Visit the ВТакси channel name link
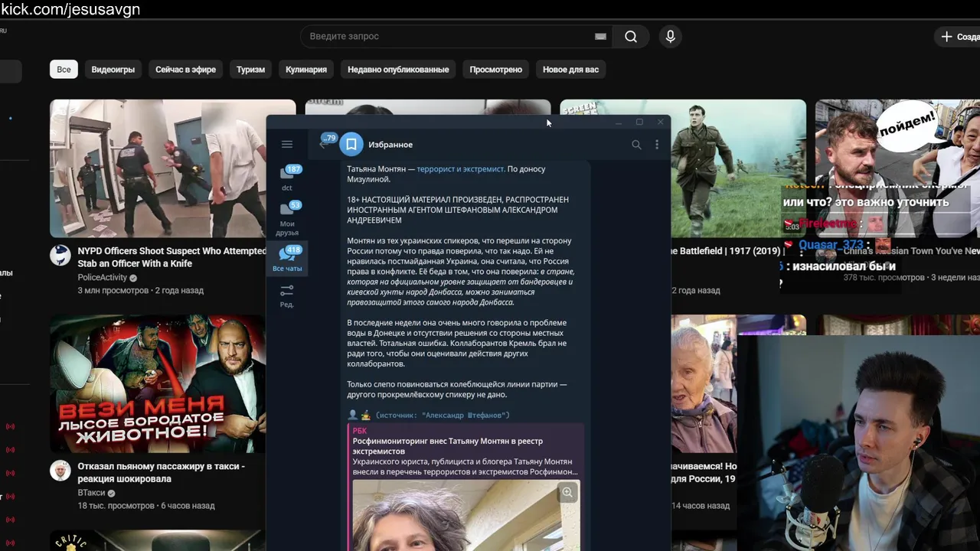 tap(91, 493)
